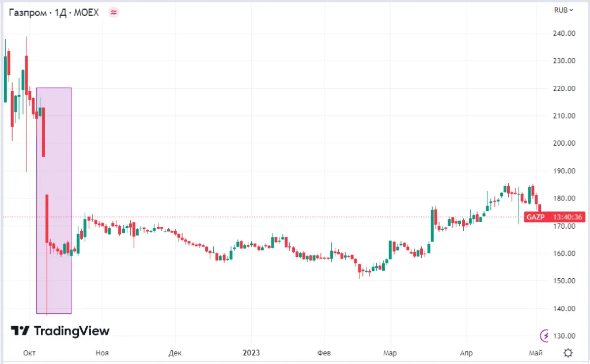Open the TradingView logo link
This screenshot has height=364, width=590.
[60, 331]
